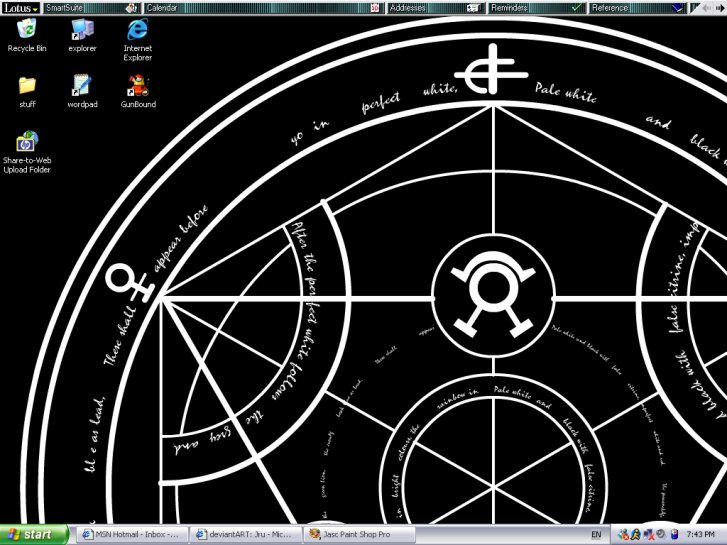The width and height of the screenshot is (727, 545).
Task: Select the Calendar drawer in Lotus bar
Action: tap(263, 8)
